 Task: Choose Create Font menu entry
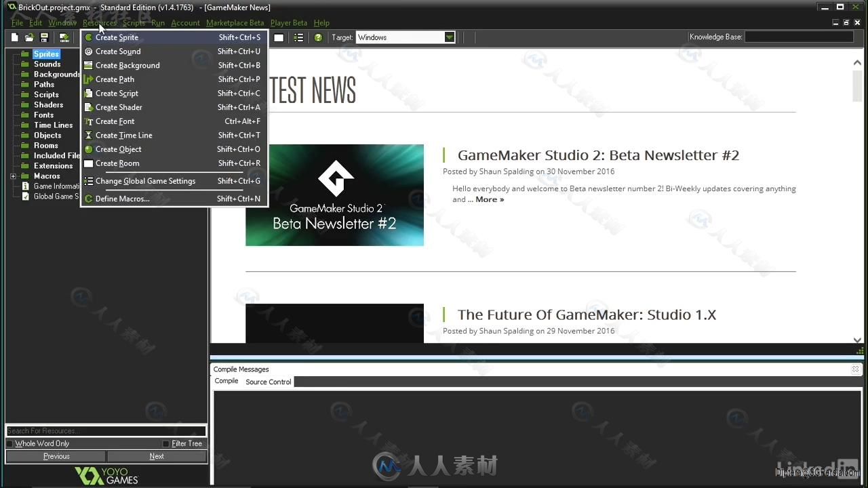tap(174, 121)
